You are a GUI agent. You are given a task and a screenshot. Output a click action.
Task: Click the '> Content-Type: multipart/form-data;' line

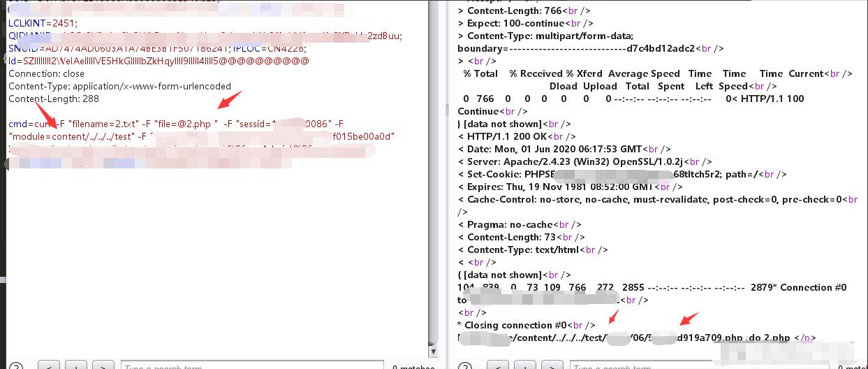coord(545,36)
